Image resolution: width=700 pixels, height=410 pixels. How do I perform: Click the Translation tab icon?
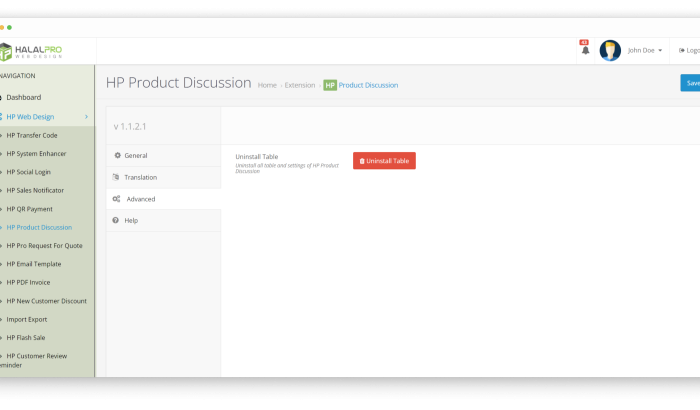116,177
